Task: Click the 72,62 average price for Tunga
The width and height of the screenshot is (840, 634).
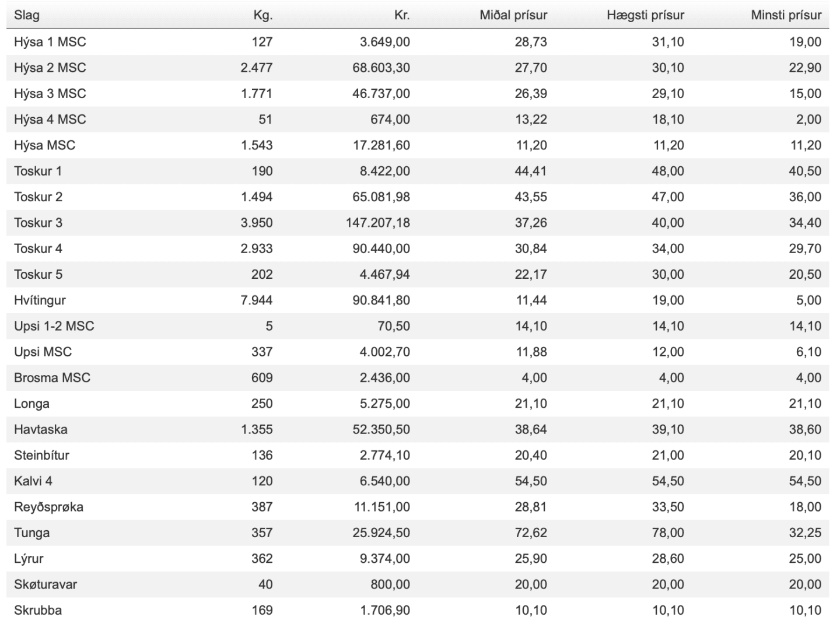Action: tap(531, 533)
